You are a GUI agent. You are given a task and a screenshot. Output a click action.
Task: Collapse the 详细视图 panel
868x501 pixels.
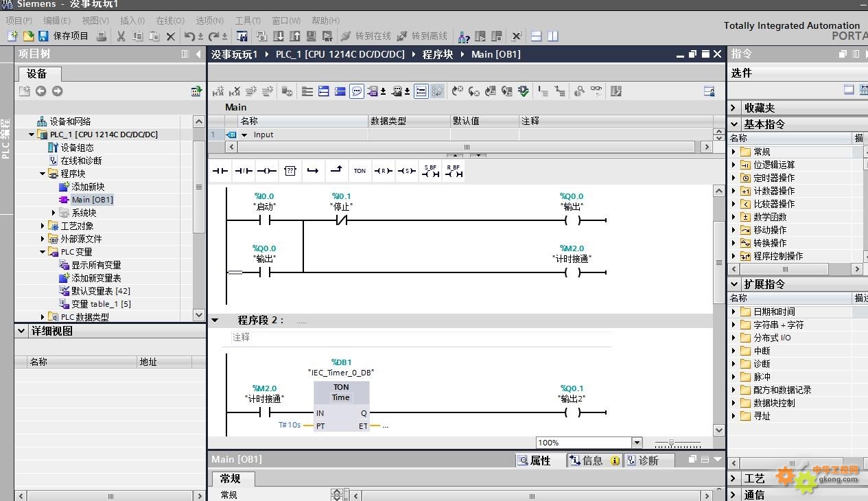tap(22, 331)
